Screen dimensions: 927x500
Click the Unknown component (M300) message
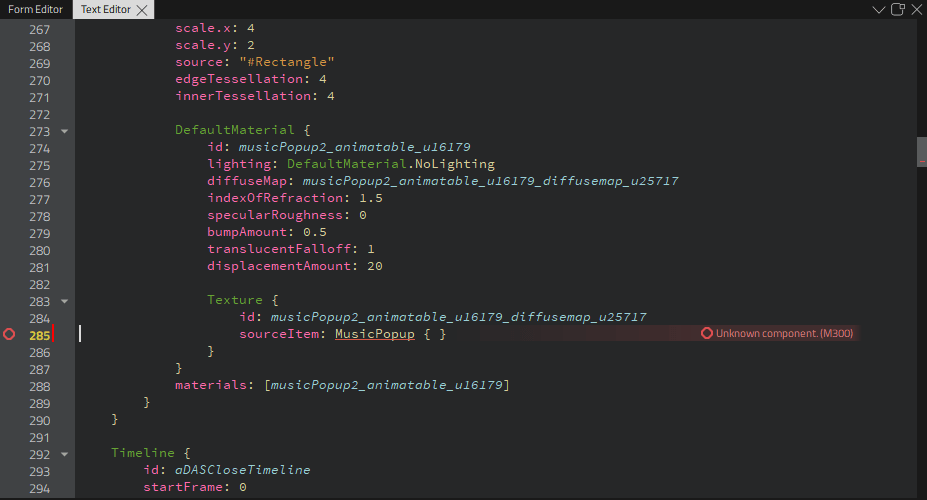784,334
